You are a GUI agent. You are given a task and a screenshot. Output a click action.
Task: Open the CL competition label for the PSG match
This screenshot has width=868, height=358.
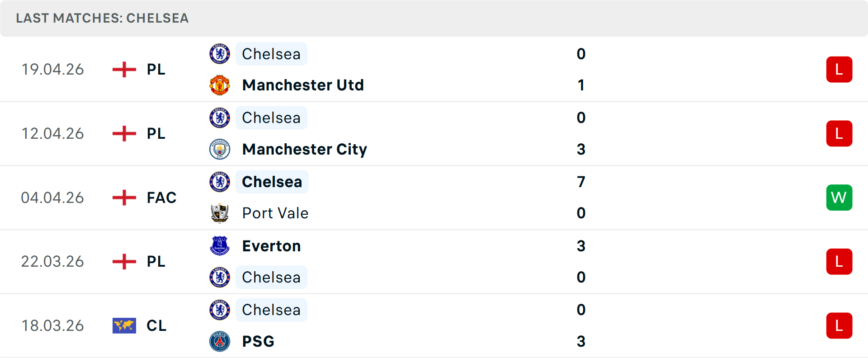pos(156,325)
